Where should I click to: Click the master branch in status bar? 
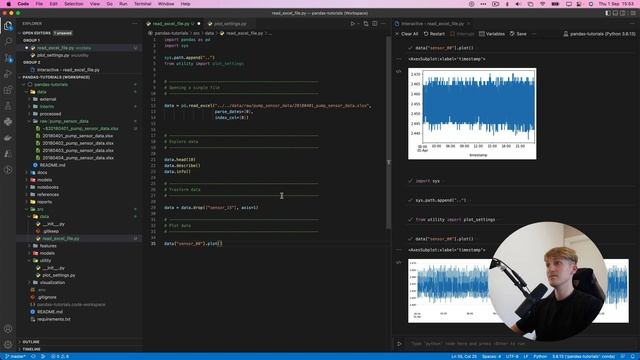pyautogui.click(x=15, y=356)
